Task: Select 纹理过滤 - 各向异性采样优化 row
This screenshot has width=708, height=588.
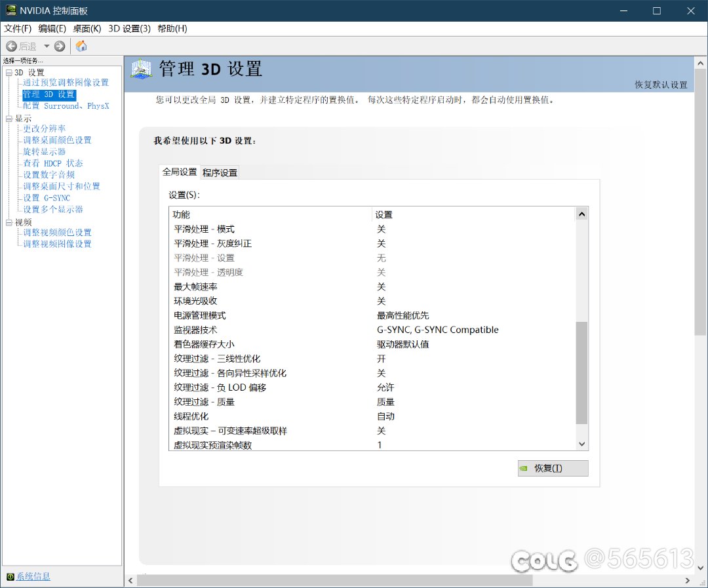Action: point(372,374)
